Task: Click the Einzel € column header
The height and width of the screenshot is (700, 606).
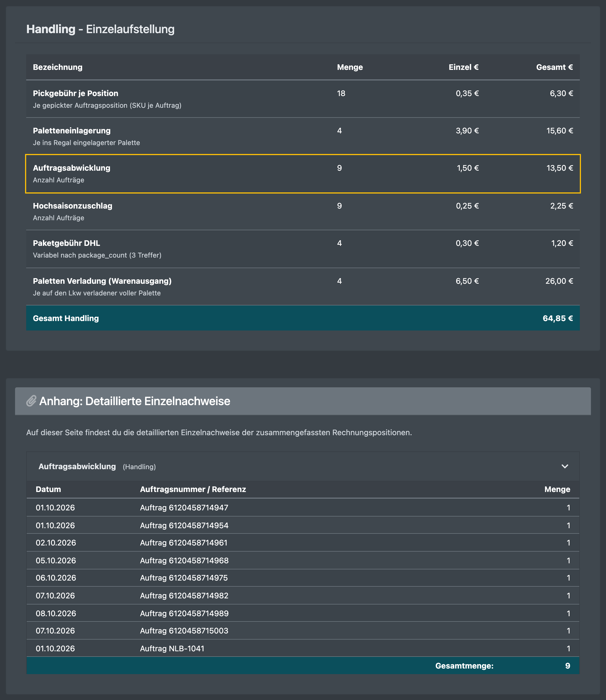Action: [463, 67]
